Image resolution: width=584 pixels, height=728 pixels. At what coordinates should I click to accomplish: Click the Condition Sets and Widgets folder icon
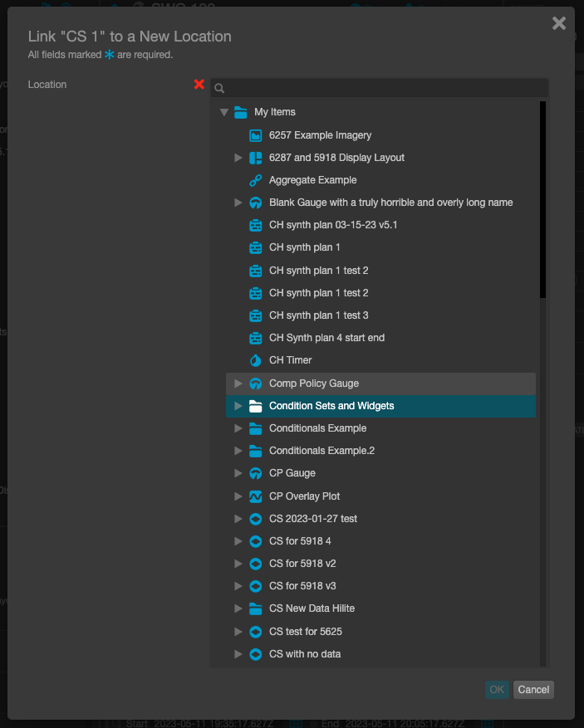coord(255,406)
